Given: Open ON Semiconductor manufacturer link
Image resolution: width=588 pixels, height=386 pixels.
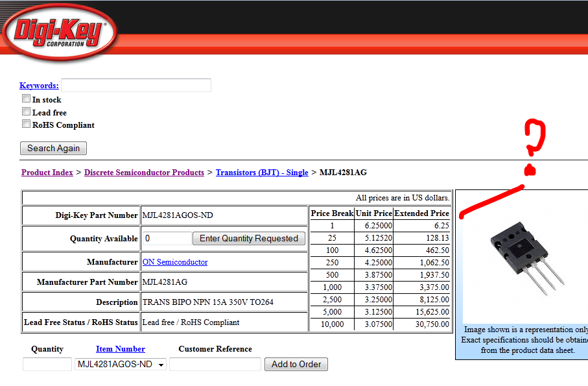Looking at the screenshot, I should (x=175, y=262).
